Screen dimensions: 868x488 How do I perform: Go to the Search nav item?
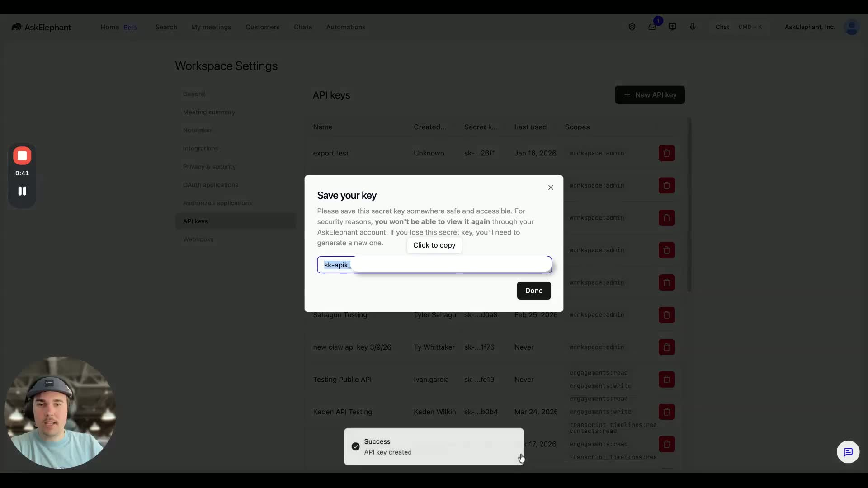pos(166,27)
